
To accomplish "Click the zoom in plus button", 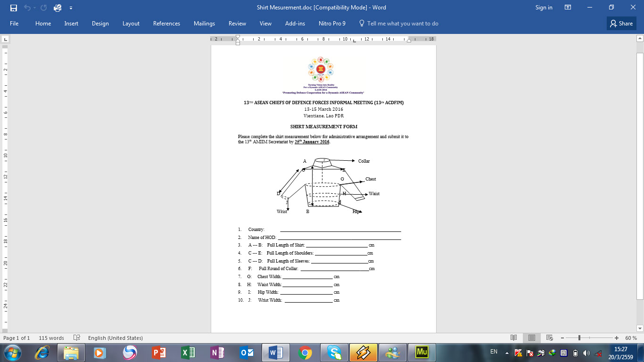I will point(617,338).
